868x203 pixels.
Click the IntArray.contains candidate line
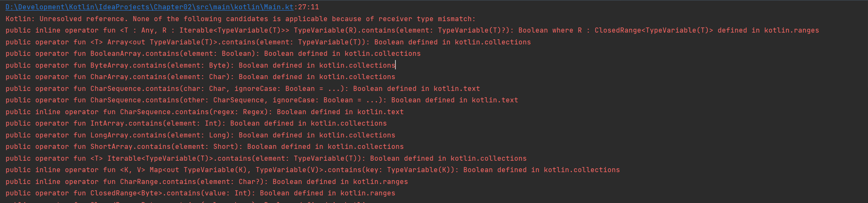point(196,123)
